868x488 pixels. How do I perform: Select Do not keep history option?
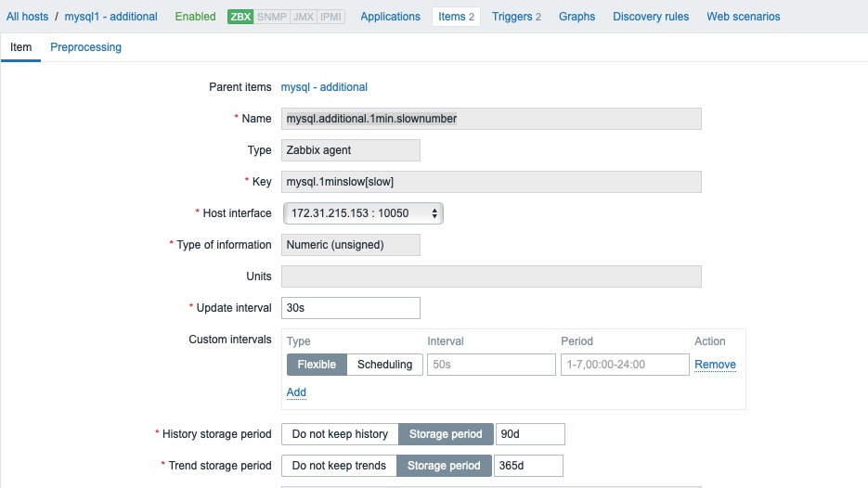[340, 434]
